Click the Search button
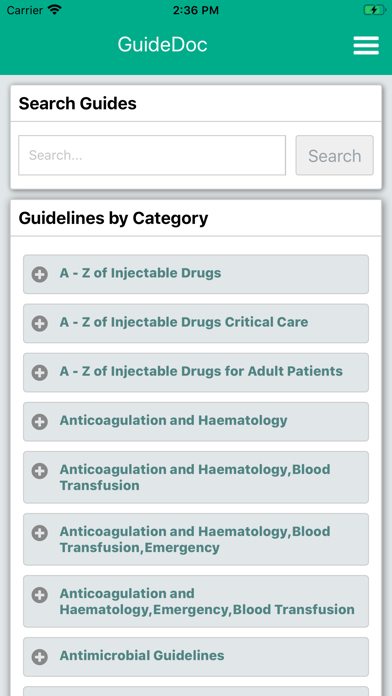392x696 pixels. 335,155
